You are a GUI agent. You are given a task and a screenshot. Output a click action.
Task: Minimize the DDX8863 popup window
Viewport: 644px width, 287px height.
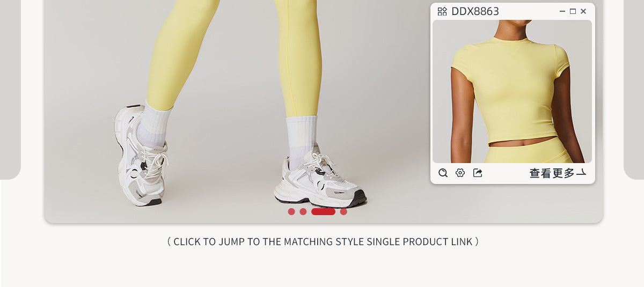point(562,11)
